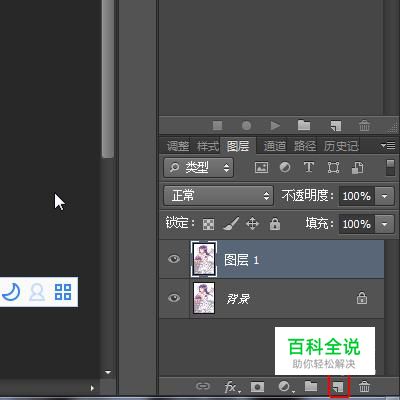Add a layer style with fx
This screenshot has width=400, height=400.
(232, 387)
